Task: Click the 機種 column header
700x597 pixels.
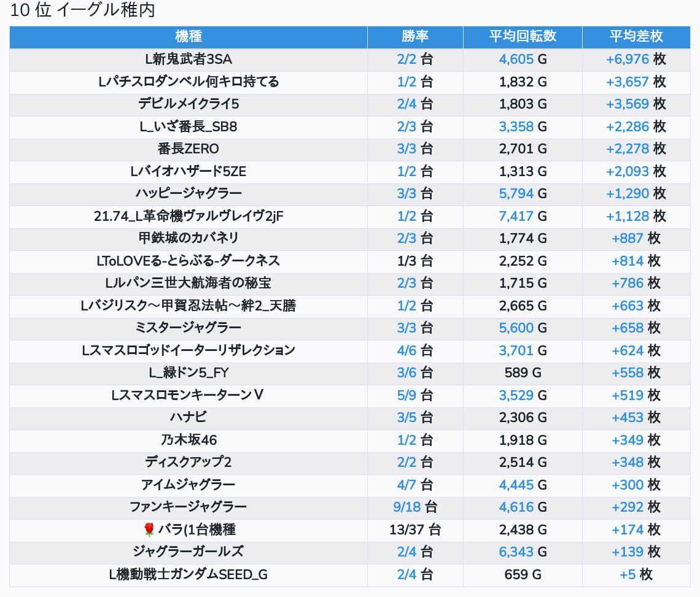Action: click(x=189, y=36)
